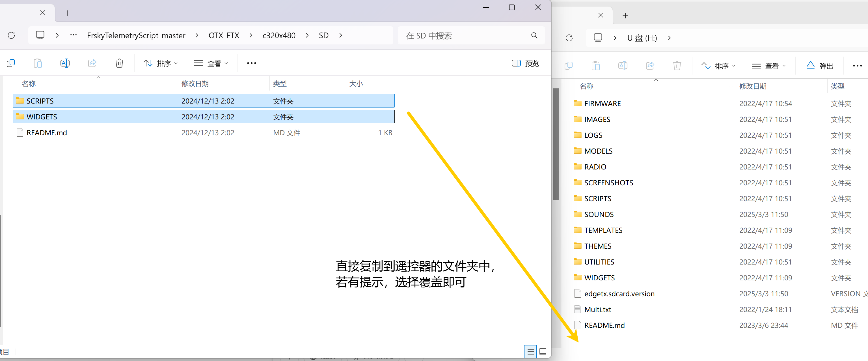Viewport: 868px width, 361px height.
Task: Click the hidden path ellipsis in SD address bar
Action: (x=73, y=35)
